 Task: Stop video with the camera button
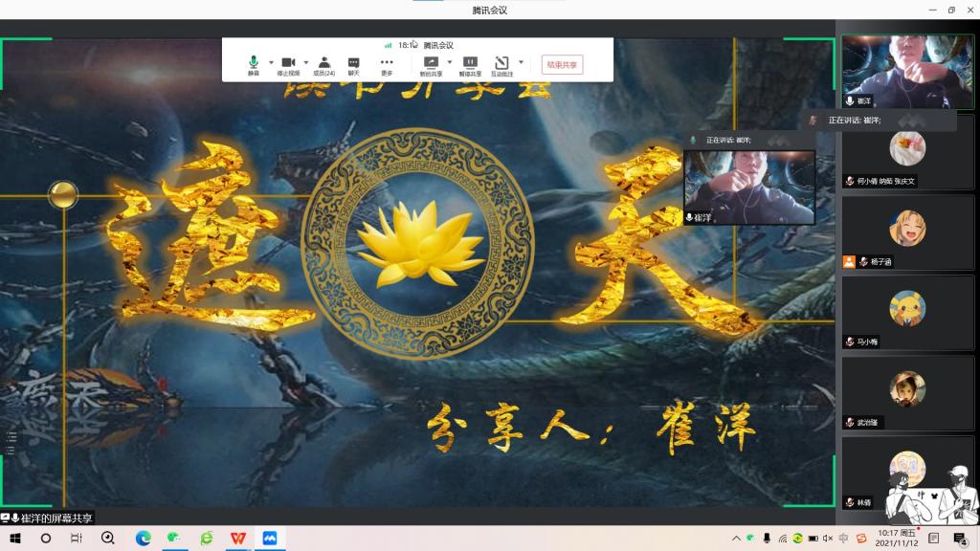pos(288,64)
